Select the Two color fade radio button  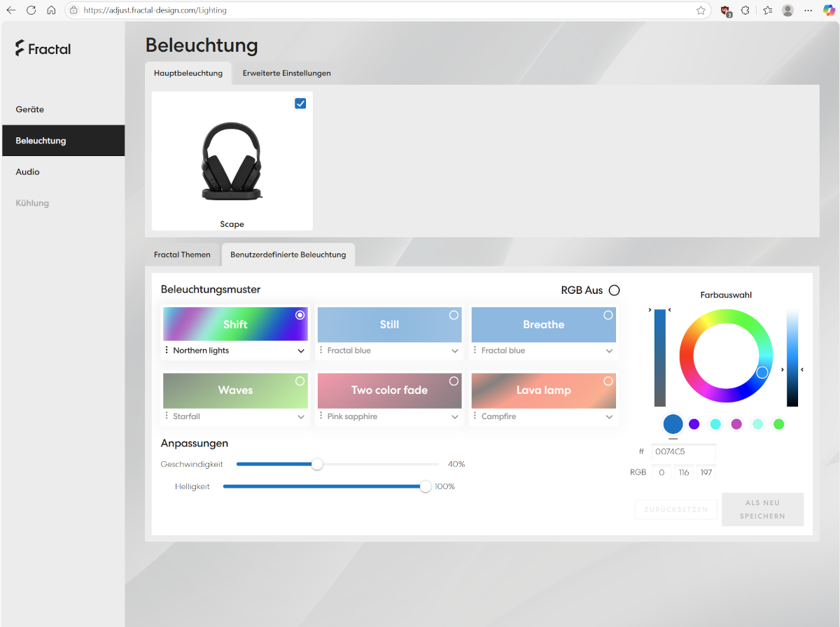click(454, 381)
